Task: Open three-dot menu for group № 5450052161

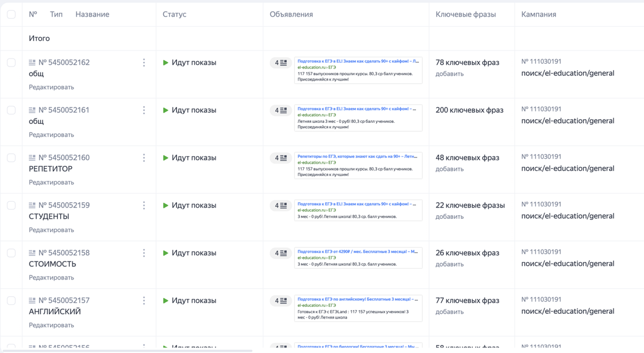Action: [x=144, y=110]
